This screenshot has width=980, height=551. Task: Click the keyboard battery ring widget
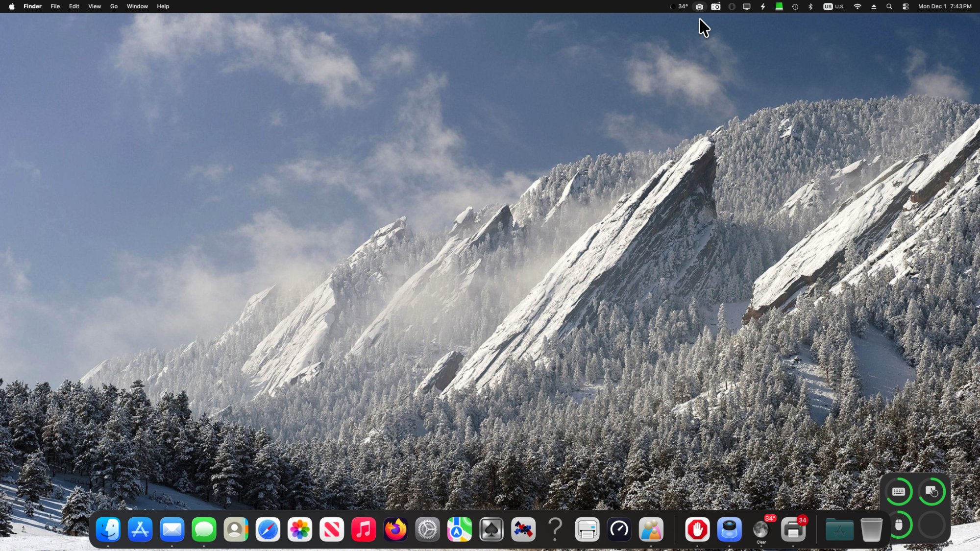(899, 492)
